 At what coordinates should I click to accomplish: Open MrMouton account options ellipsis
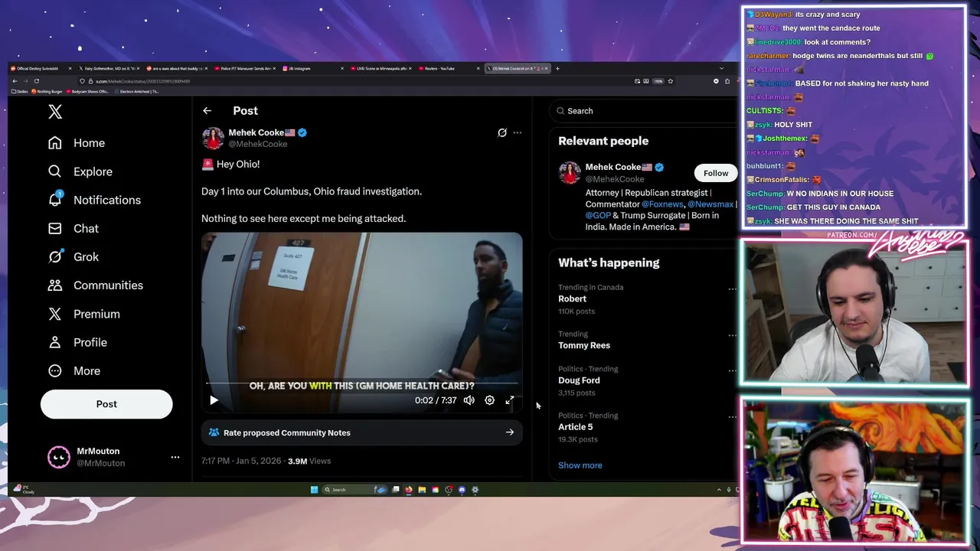(175, 457)
